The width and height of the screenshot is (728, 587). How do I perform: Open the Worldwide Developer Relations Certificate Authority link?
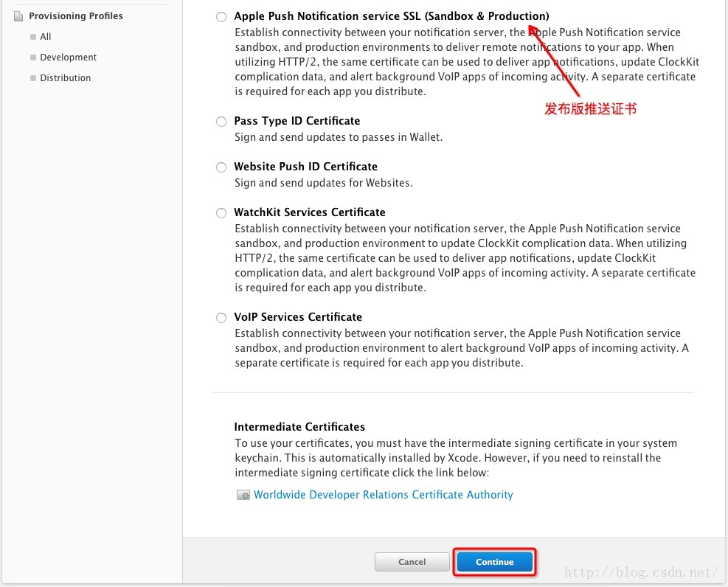click(383, 495)
